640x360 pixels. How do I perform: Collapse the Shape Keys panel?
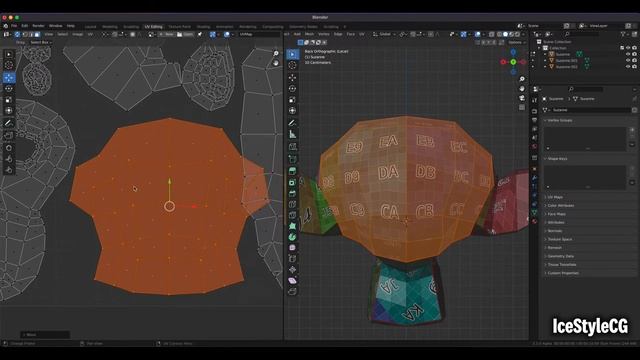click(x=557, y=159)
